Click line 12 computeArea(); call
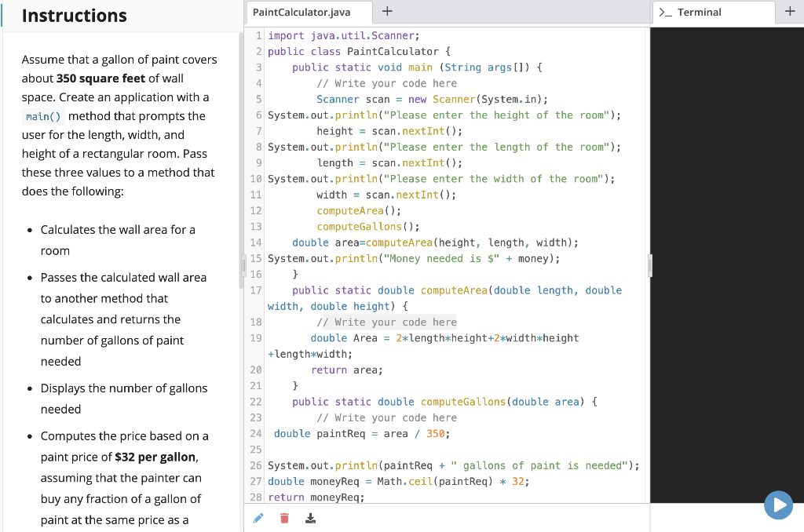This screenshot has height=532, width=804. pos(359,210)
